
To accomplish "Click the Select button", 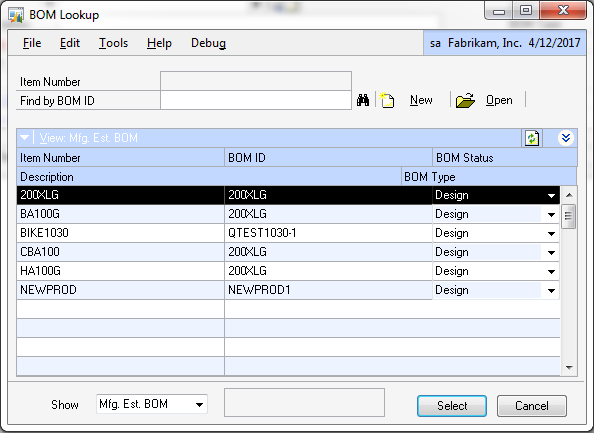I will 452,406.
